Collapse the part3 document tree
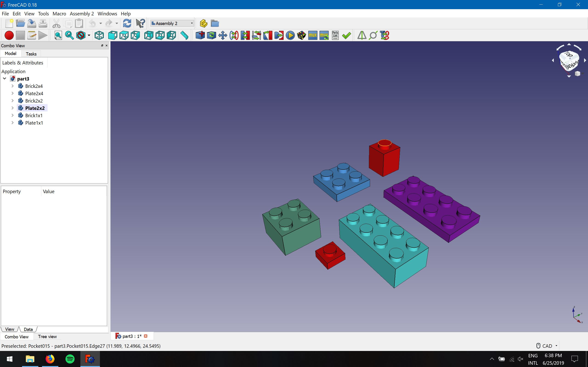The height and width of the screenshot is (367, 588). click(5, 79)
